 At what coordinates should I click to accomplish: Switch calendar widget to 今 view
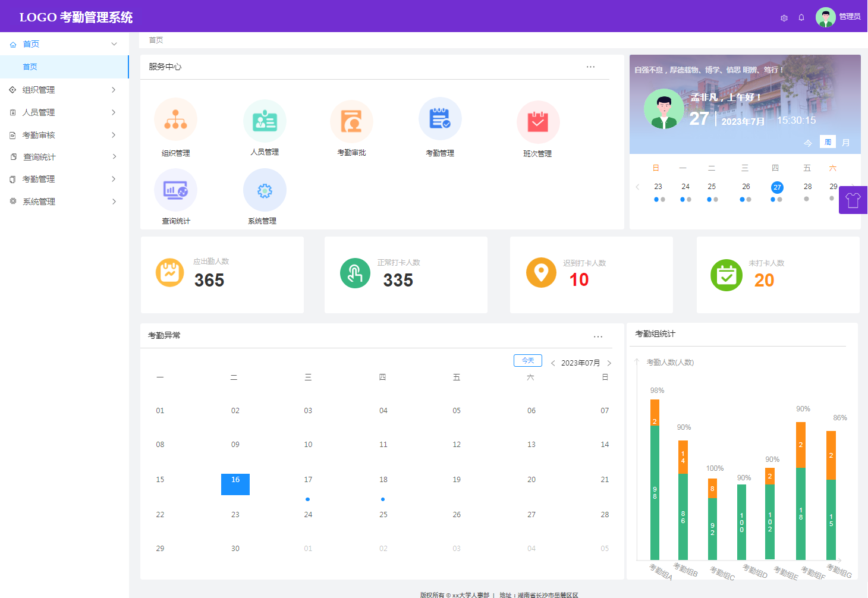[x=807, y=143]
